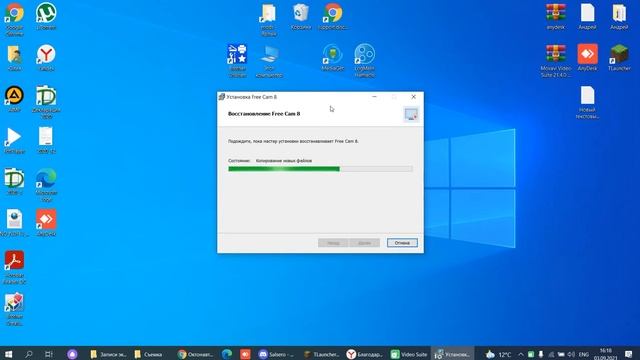Screen dimensions: 640x360
Task: Select the Brother Utilities desktop icon
Action: pyautogui.click(x=237, y=60)
